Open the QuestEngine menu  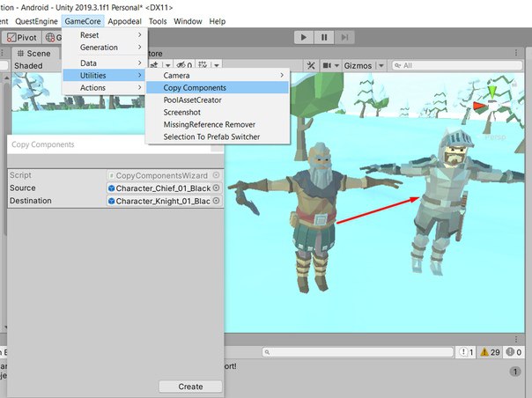(36, 21)
